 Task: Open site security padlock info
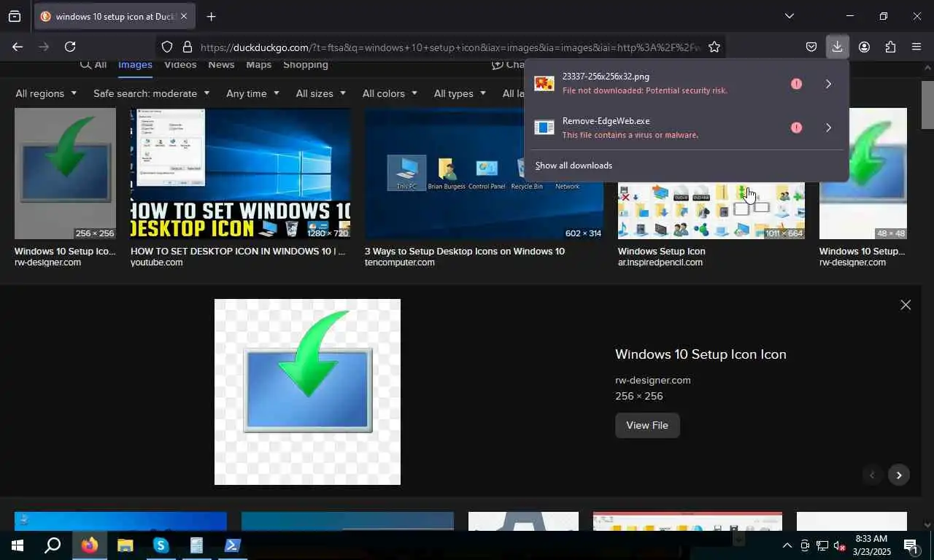[x=187, y=47]
